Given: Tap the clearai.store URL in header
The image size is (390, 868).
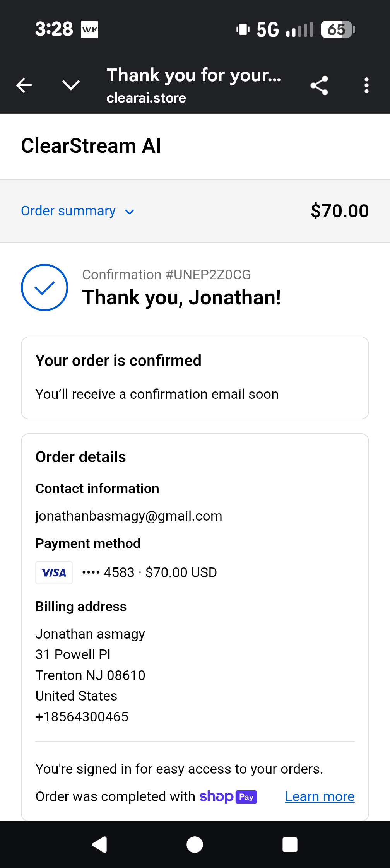Looking at the screenshot, I should pos(146,98).
